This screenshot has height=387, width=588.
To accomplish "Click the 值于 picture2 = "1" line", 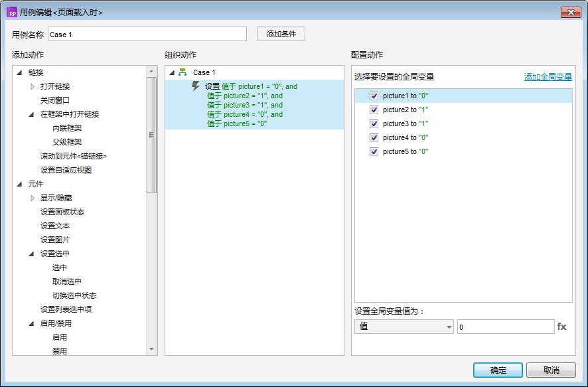I will tap(245, 96).
